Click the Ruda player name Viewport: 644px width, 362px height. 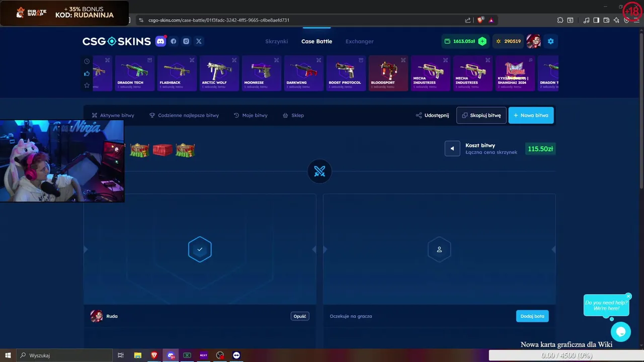pos(112,316)
